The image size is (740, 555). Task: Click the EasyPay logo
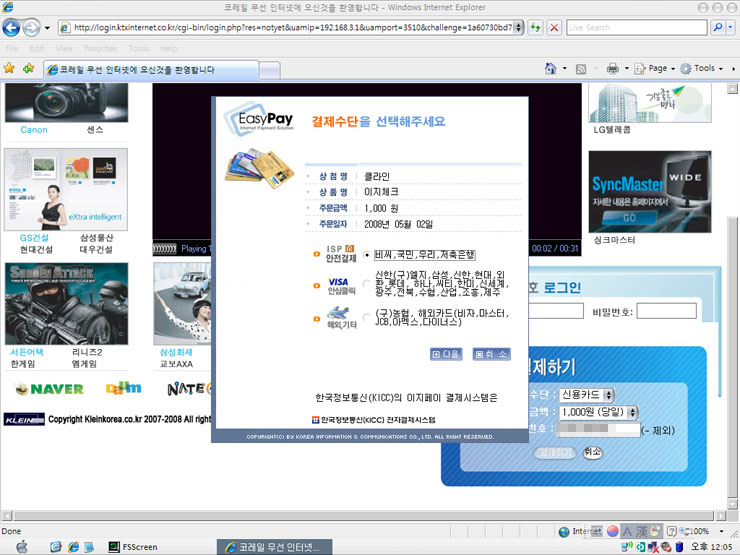point(260,120)
